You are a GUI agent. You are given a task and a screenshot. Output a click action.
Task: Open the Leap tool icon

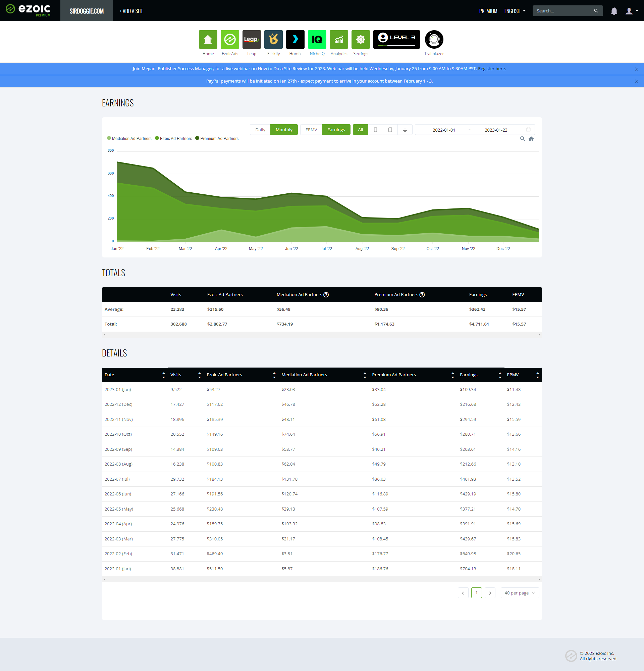pos(252,40)
